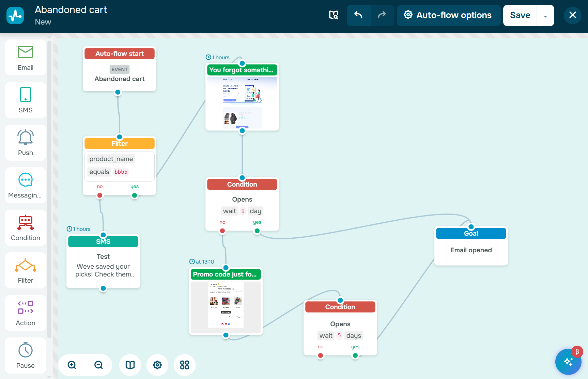Select the yes output on the Filter block

point(135,195)
